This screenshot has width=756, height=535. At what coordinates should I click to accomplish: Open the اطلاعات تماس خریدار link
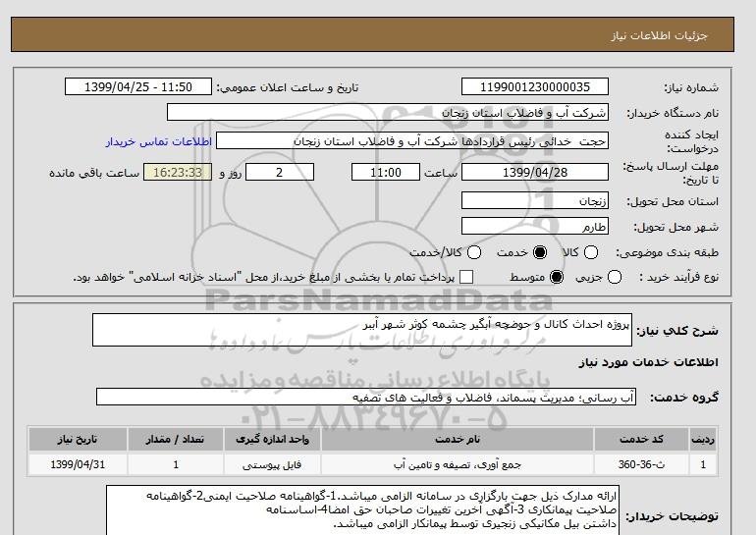[159, 142]
